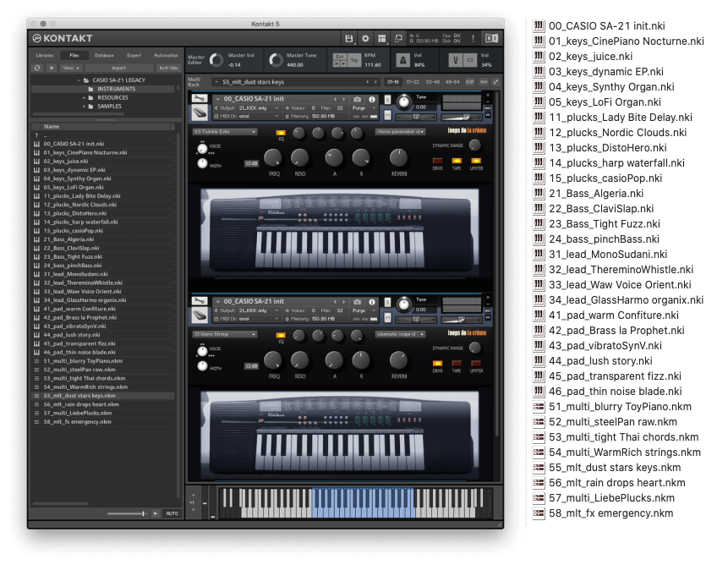728x565 pixels.
Task: Open wrench edit mode of second instrument
Action: tap(200, 301)
